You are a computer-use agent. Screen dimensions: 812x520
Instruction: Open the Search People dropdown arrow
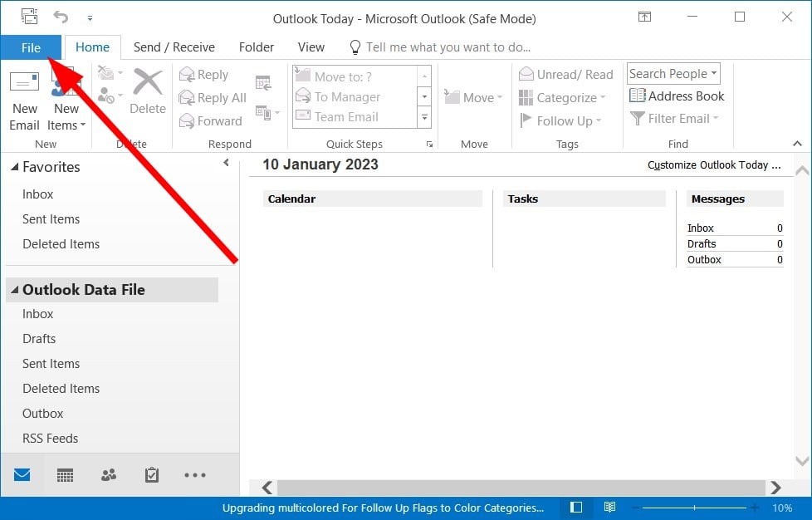click(x=714, y=74)
